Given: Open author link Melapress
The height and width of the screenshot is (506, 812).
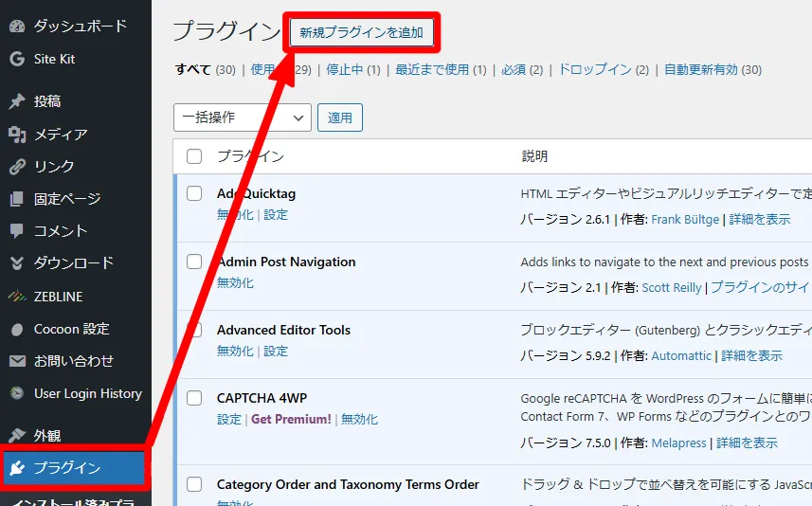Looking at the screenshot, I should (678, 443).
